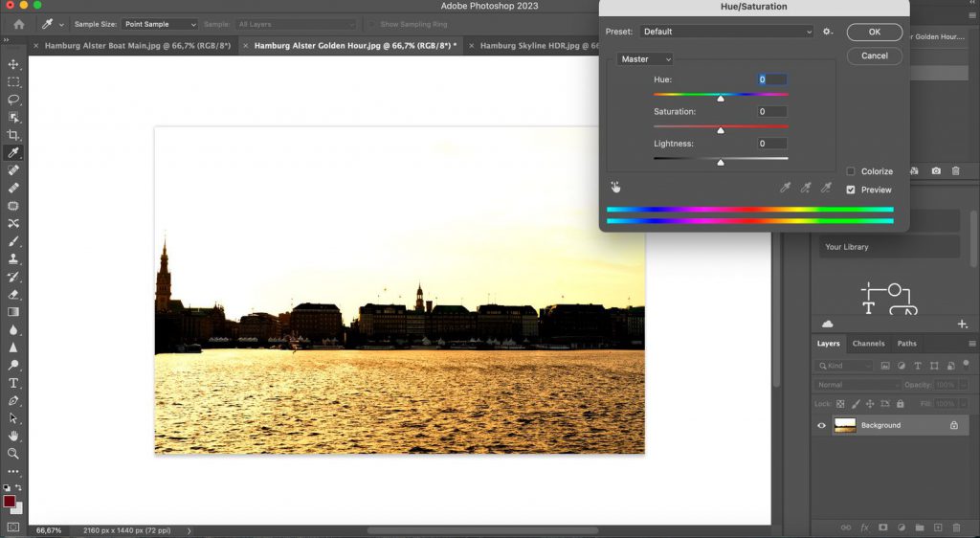Image resolution: width=980 pixels, height=538 pixels.
Task: Open the Layers panel menu
Action: 972,344
